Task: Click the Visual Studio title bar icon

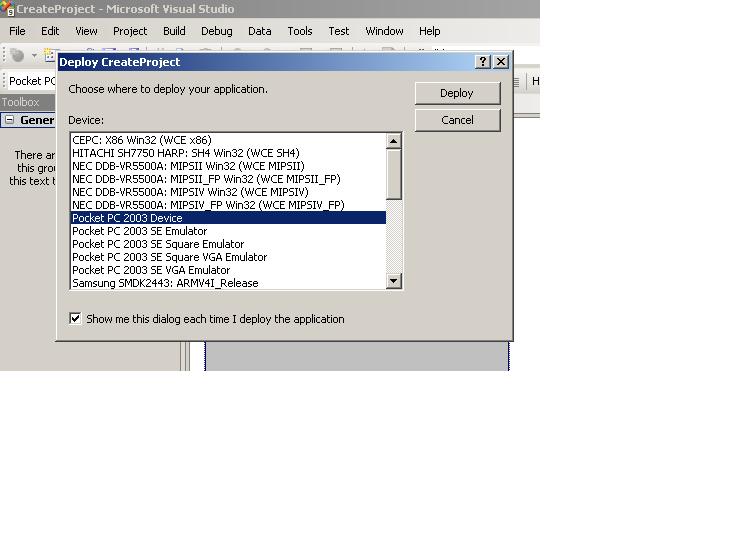Action: (x=7, y=8)
